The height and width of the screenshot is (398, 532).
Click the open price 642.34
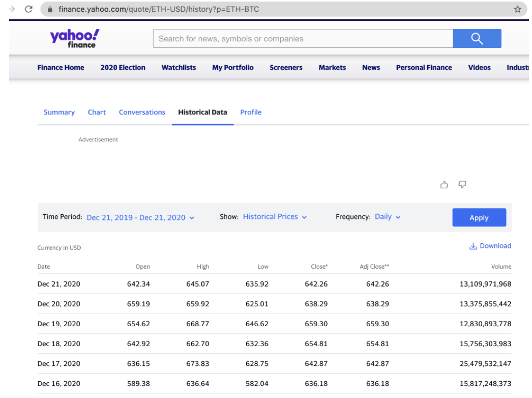pos(138,284)
